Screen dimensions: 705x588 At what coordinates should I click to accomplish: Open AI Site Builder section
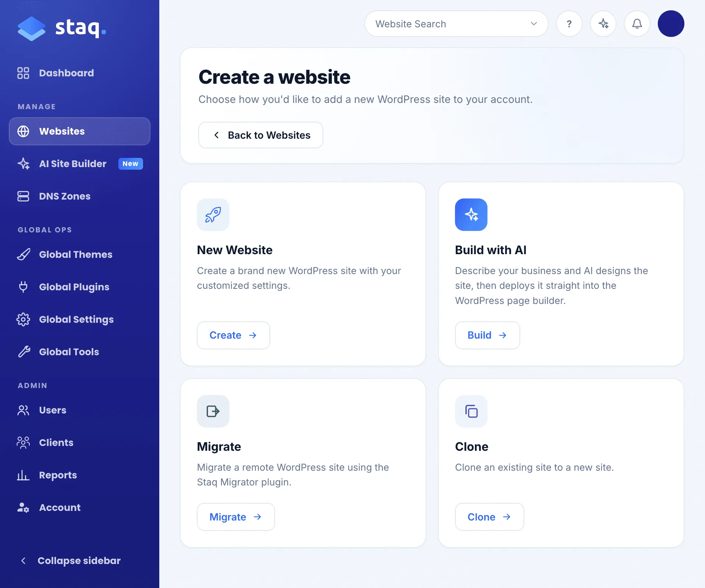[80, 164]
